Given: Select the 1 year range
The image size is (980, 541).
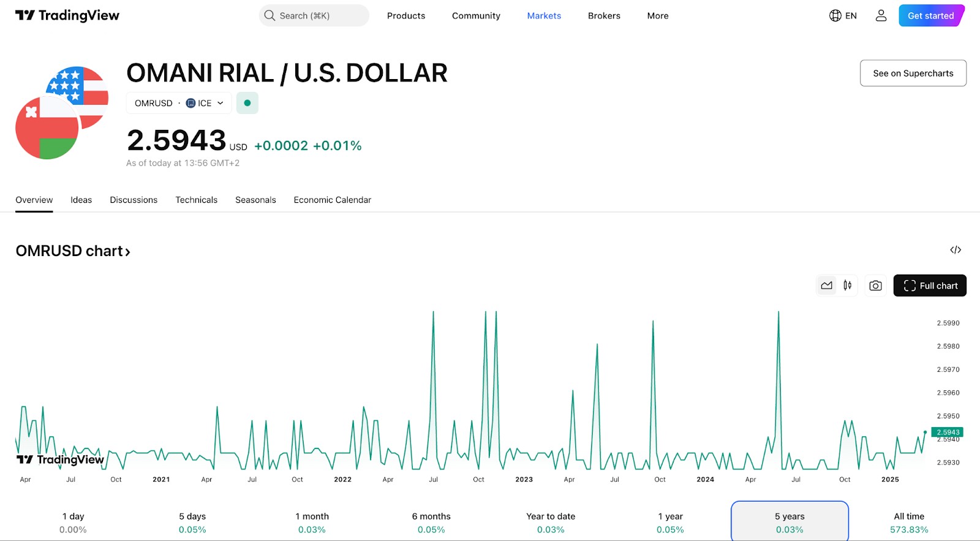Looking at the screenshot, I should tap(670, 523).
